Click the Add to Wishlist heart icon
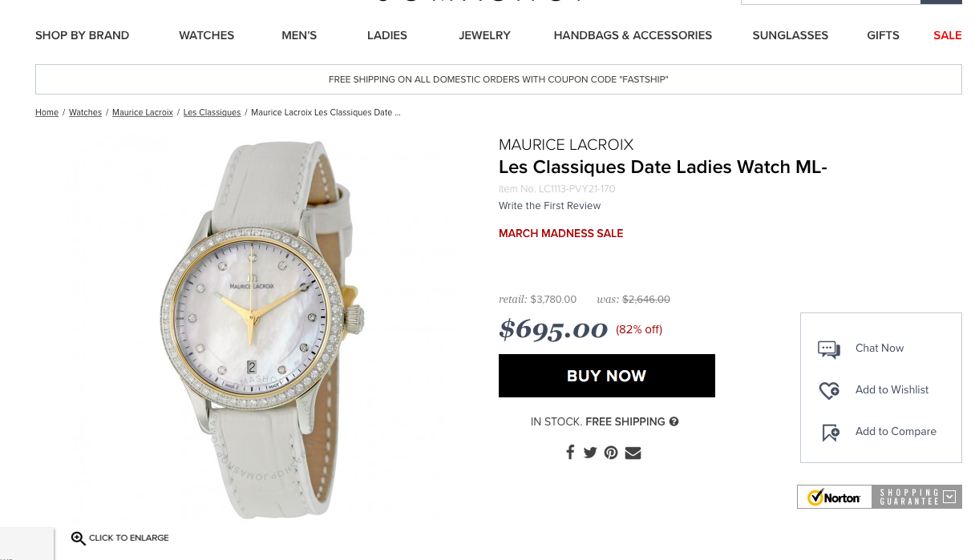Viewport: 975px width, 560px height. pyautogui.click(x=829, y=390)
